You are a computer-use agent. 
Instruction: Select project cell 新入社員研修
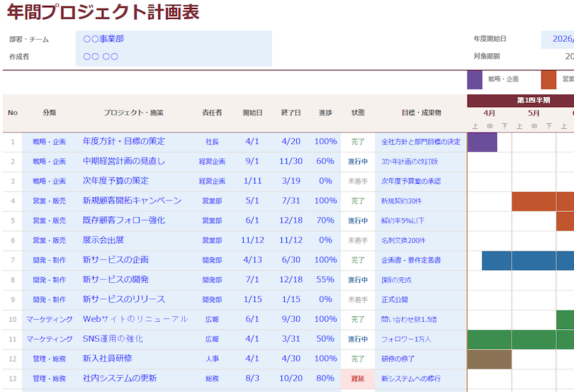pos(135,359)
